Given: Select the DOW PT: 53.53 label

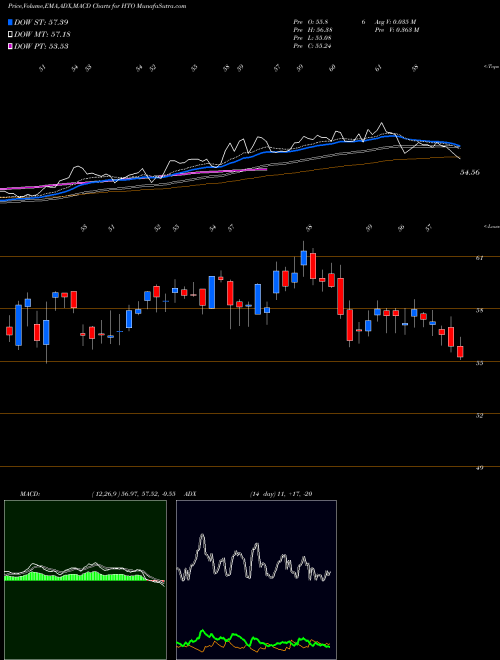Looking at the screenshot, I should coord(41,46).
